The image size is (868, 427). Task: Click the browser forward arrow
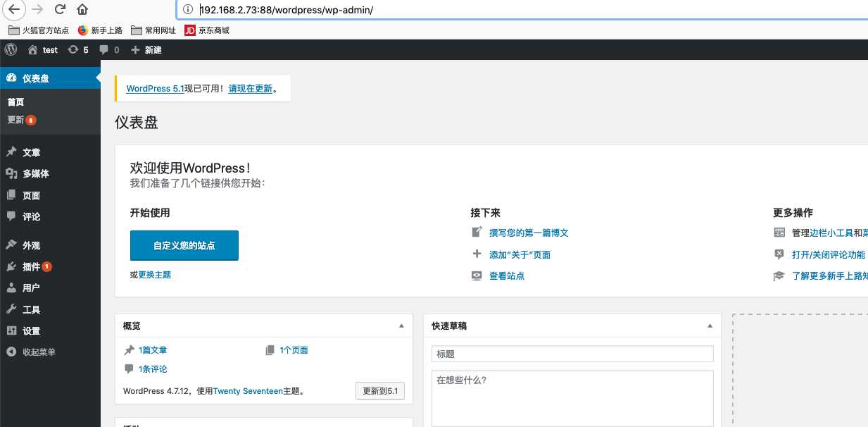tap(37, 10)
